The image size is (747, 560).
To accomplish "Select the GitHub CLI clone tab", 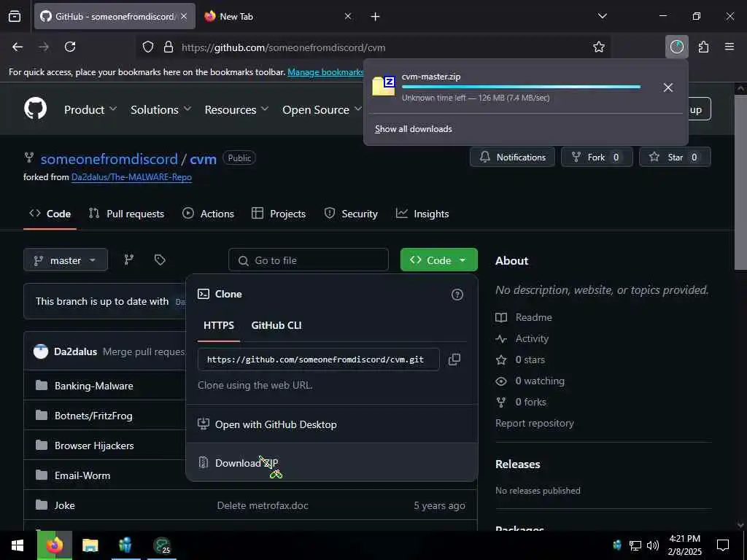I will coord(276,326).
